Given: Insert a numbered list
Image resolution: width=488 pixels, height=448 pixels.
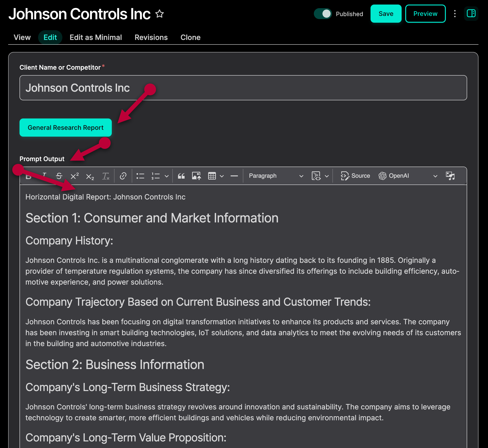Looking at the screenshot, I should [x=156, y=176].
